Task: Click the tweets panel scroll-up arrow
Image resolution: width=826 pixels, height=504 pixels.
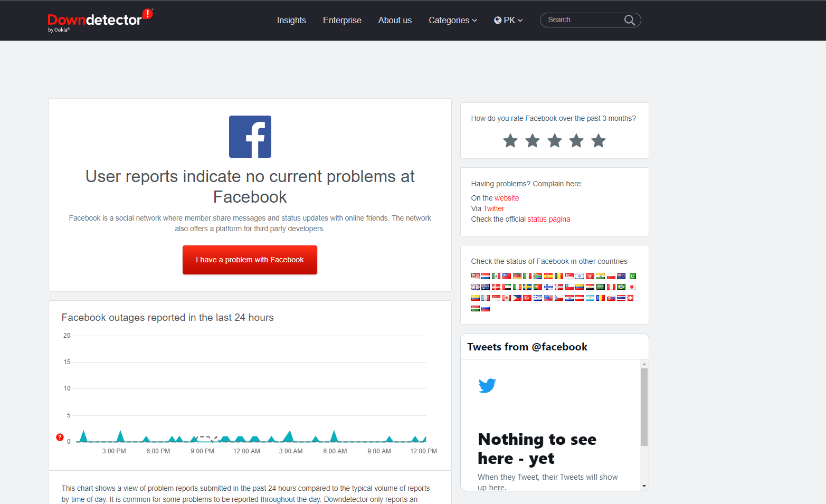Action: click(x=644, y=364)
